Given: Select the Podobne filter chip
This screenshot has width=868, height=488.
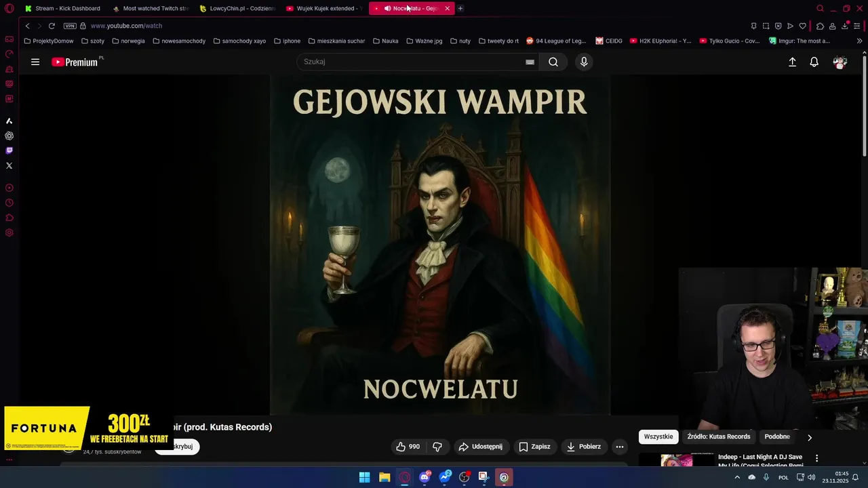Looking at the screenshot, I should click(x=777, y=436).
